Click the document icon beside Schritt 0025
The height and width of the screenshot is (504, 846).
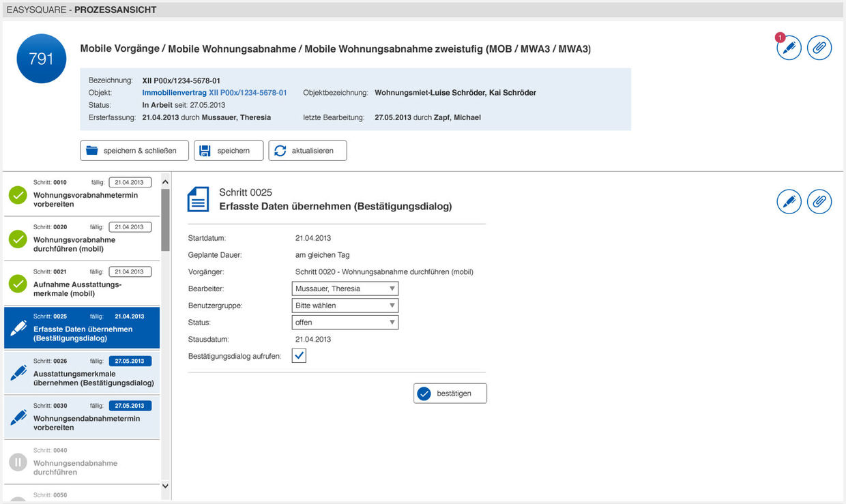coord(198,199)
